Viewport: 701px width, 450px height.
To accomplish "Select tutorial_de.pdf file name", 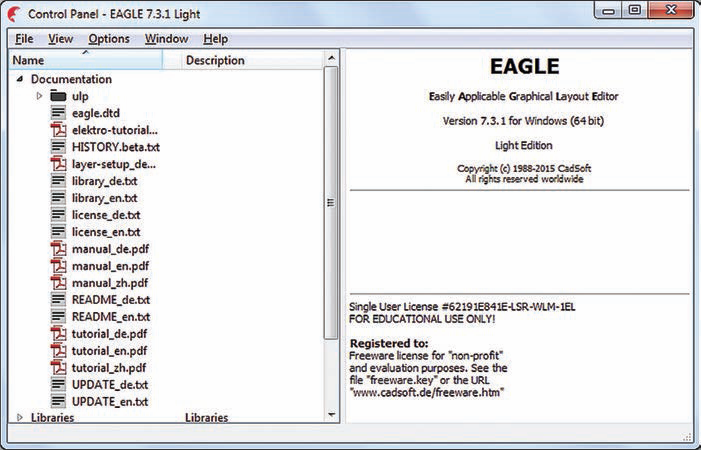I will point(109,334).
